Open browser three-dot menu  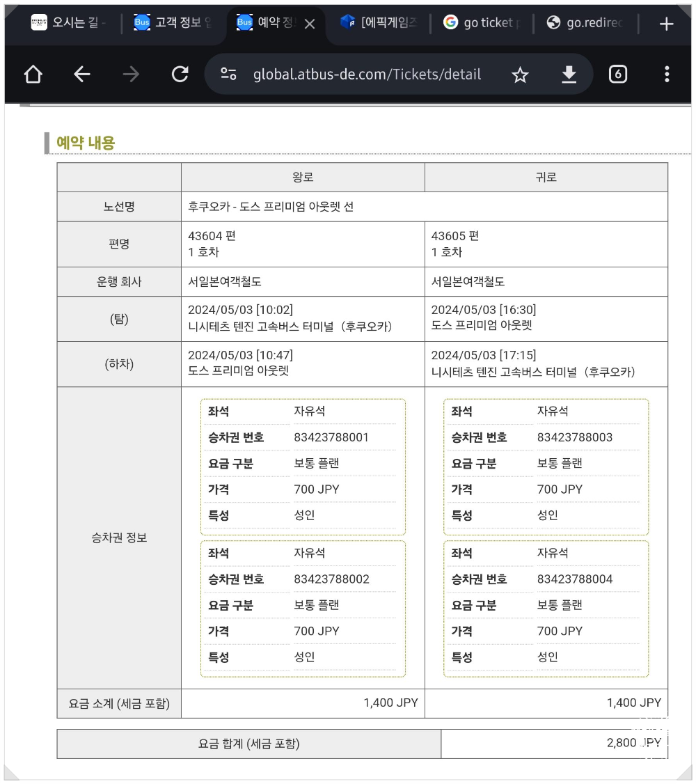pyautogui.click(x=667, y=75)
